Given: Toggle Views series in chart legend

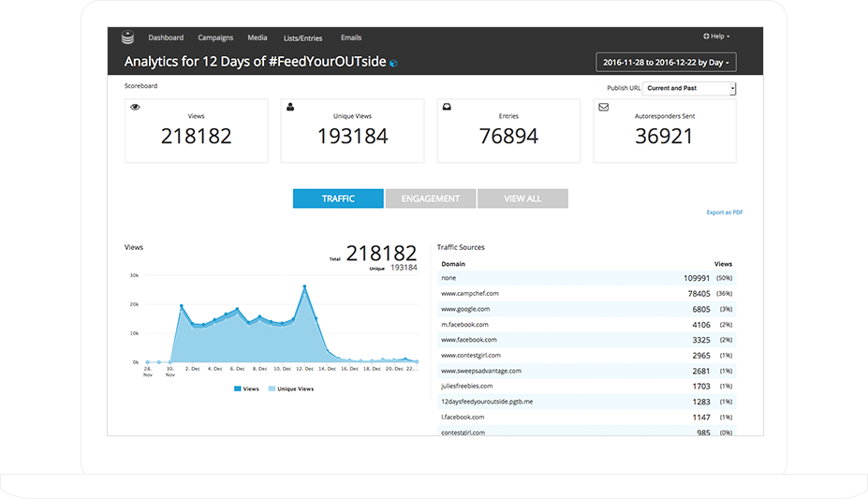Looking at the screenshot, I should click(246, 389).
